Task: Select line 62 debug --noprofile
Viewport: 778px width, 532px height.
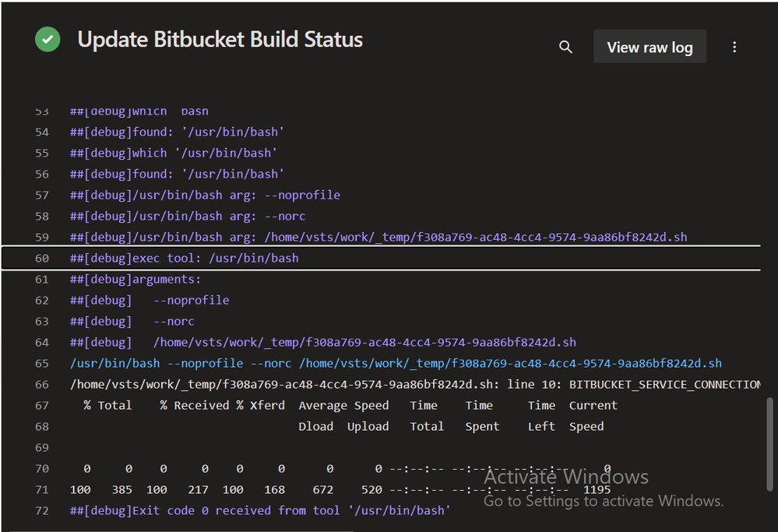Action: pyautogui.click(x=150, y=300)
